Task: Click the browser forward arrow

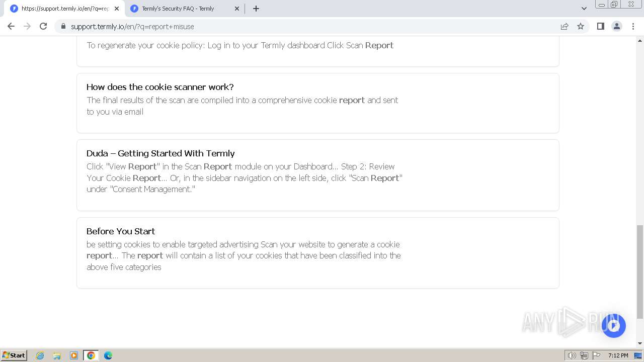Action: tap(27, 26)
